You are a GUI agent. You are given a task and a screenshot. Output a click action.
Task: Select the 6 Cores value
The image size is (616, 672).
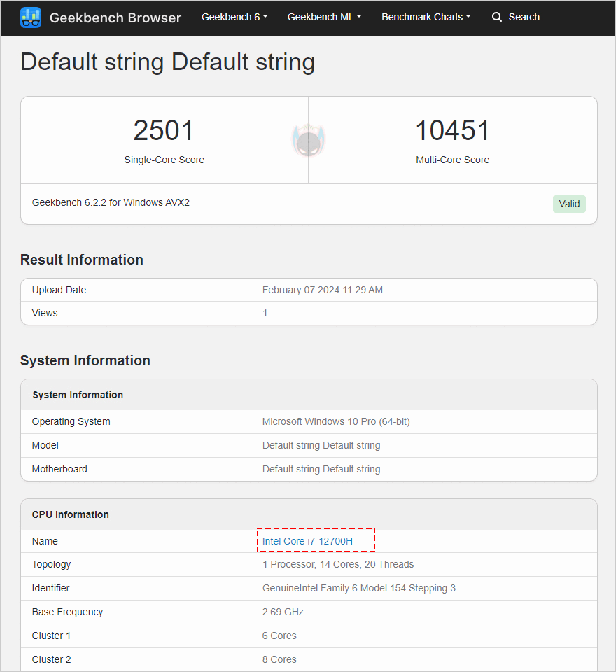pos(279,636)
